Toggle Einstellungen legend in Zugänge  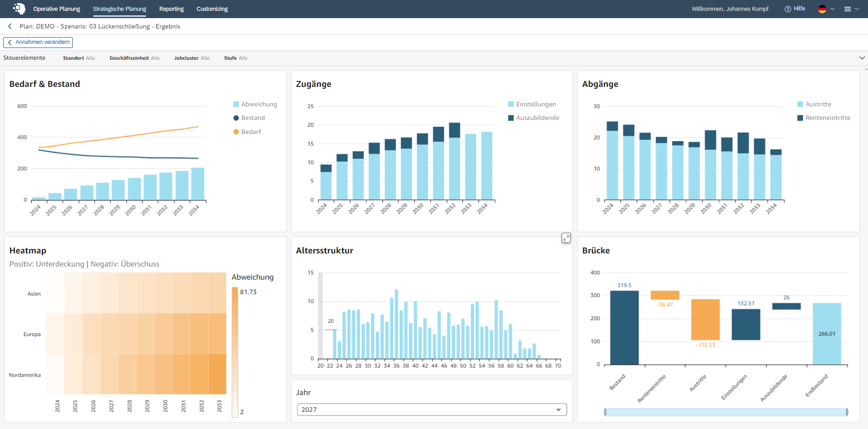click(532, 104)
